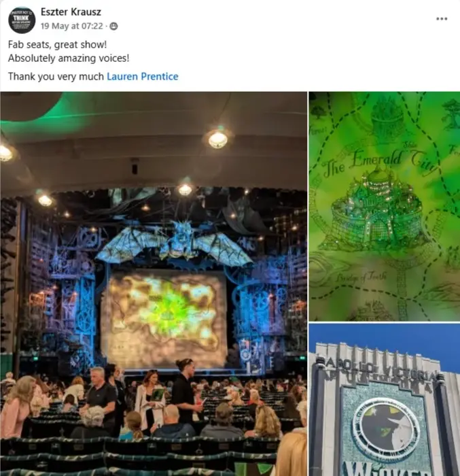Click the audience privacy icon beside timestamp
Viewport: 460px width, 476px height.
click(x=113, y=27)
